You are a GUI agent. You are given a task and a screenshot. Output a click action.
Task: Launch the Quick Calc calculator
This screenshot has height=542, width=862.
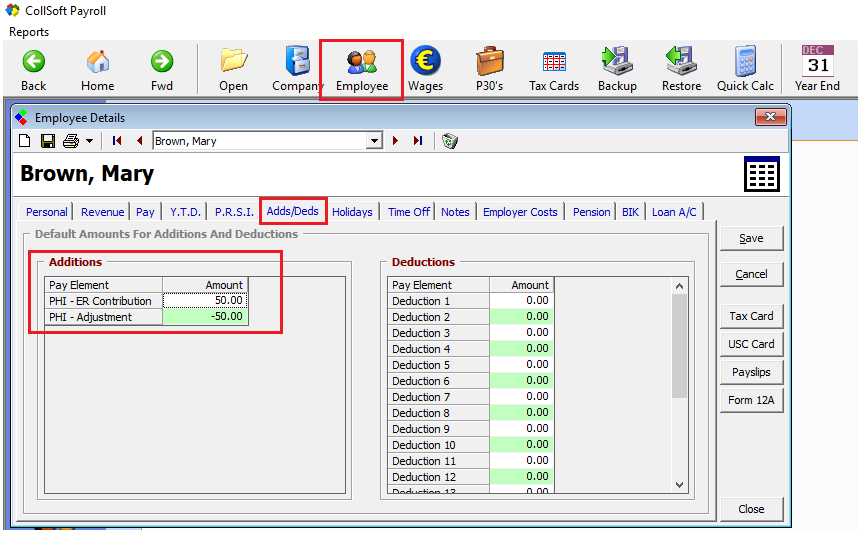(745, 70)
